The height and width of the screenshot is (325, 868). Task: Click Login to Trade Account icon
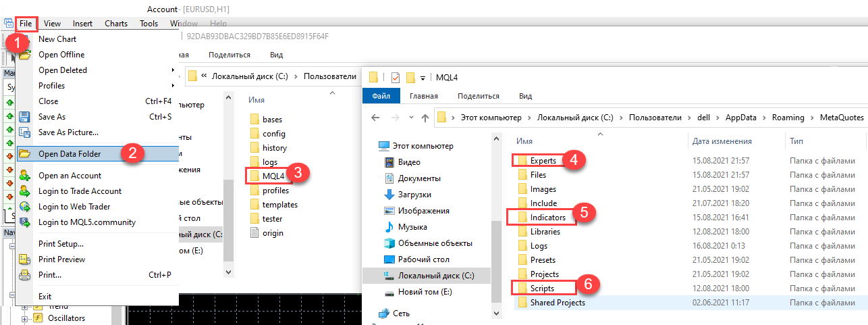(x=25, y=191)
